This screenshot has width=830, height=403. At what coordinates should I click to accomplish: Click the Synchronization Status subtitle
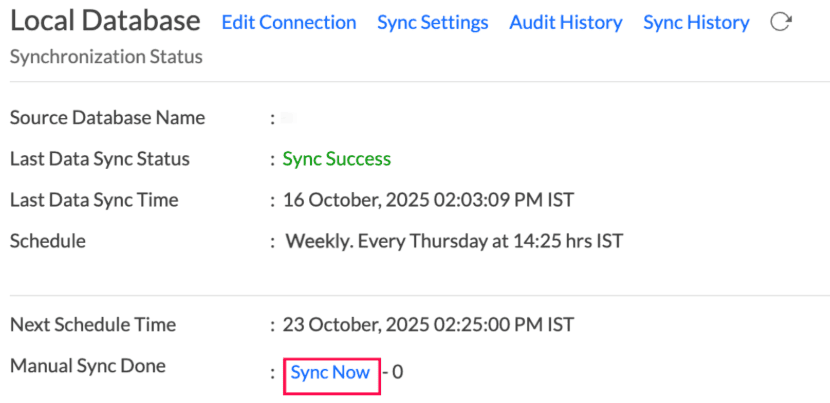(105, 57)
